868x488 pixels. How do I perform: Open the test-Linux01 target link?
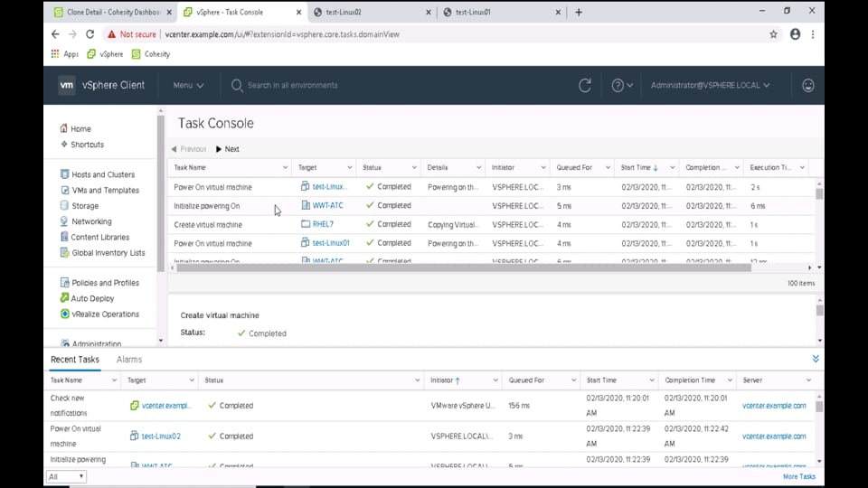[331, 243]
